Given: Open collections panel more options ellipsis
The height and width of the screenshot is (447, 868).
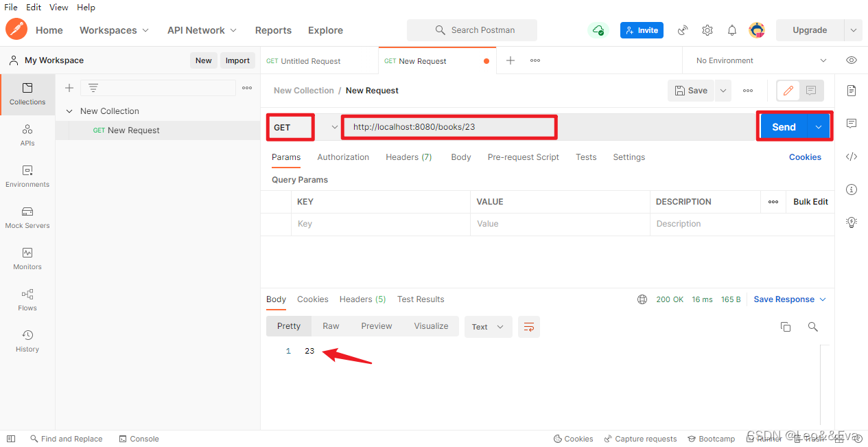Looking at the screenshot, I should point(247,88).
